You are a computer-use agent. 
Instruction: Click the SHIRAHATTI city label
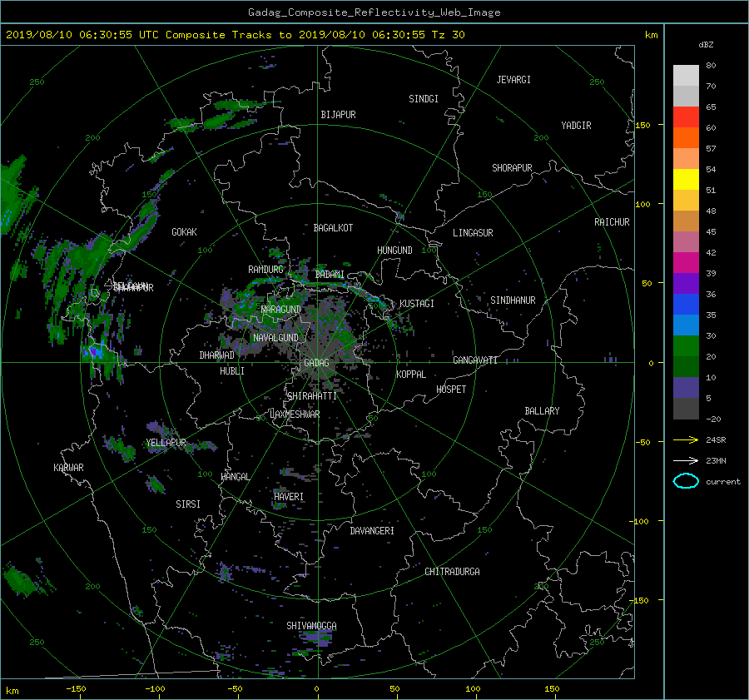pyautogui.click(x=312, y=396)
